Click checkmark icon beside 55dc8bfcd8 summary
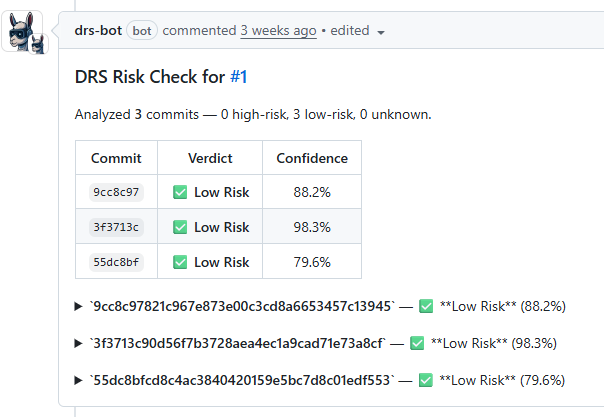The image size is (604, 417). [x=426, y=380]
